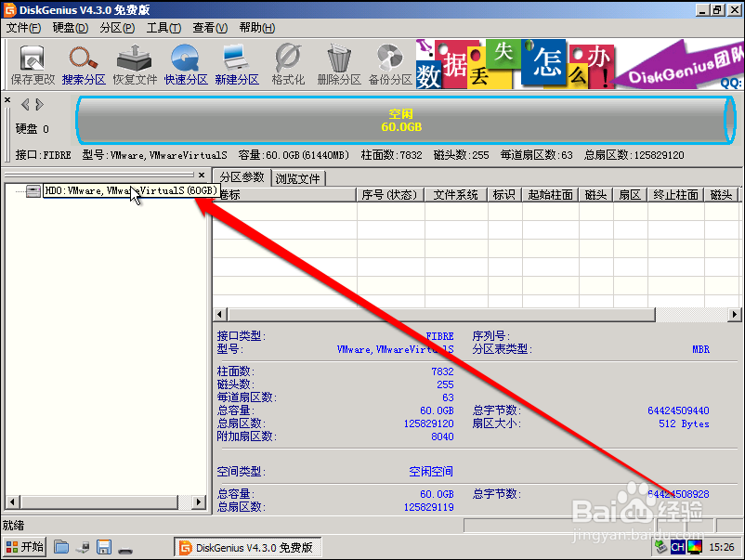Click the CH language indicator in tray
The image size is (745, 560).
coord(677,546)
